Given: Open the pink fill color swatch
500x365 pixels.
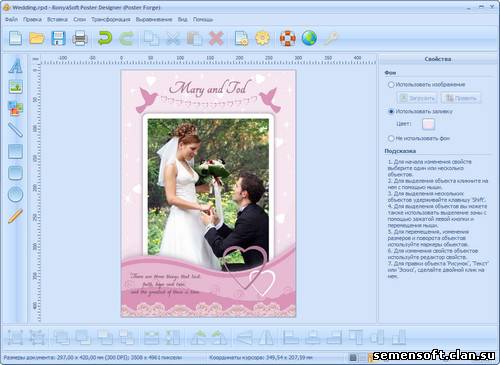Looking at the screenshot, I should (428, 124).
